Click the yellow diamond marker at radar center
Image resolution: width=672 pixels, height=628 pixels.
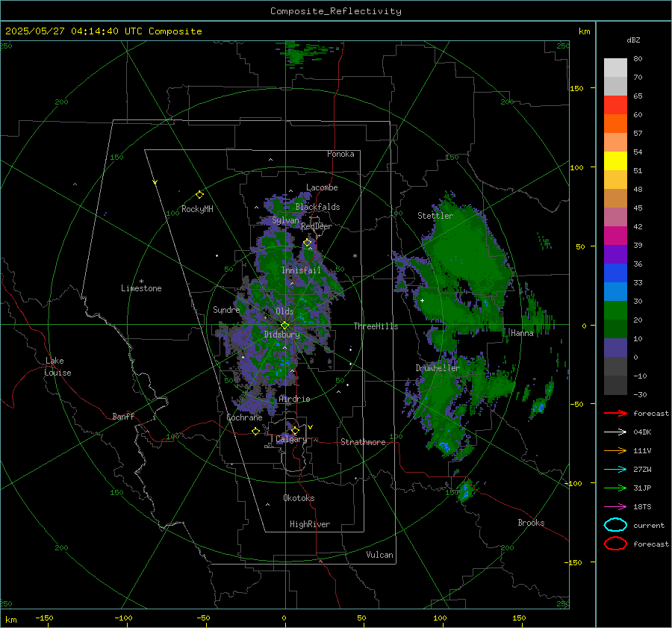click(284, 326)
